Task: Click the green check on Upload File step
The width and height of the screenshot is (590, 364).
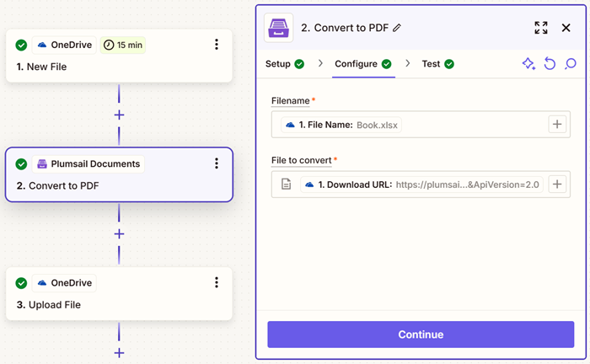Action: click(21, 283)
